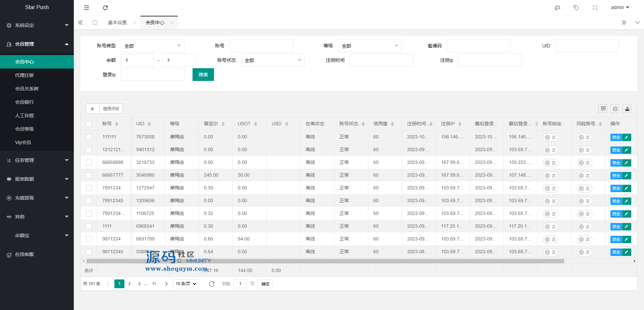This screenshot has height=310, width=644.
Task: Tick the select-all checkbox in table header
Action: [x=89, y=124]
